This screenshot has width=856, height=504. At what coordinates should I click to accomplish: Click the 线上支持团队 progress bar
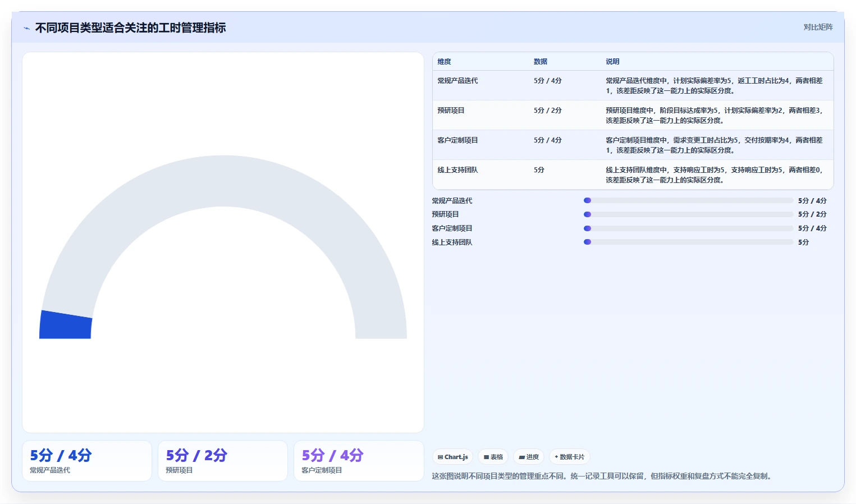coord(688,242)
